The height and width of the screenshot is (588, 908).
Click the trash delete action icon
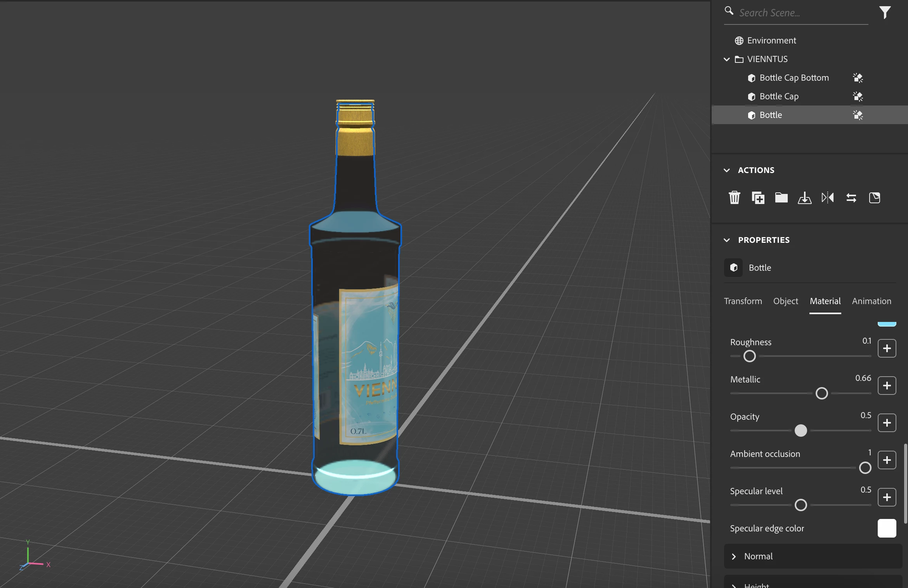coord(734,198)
